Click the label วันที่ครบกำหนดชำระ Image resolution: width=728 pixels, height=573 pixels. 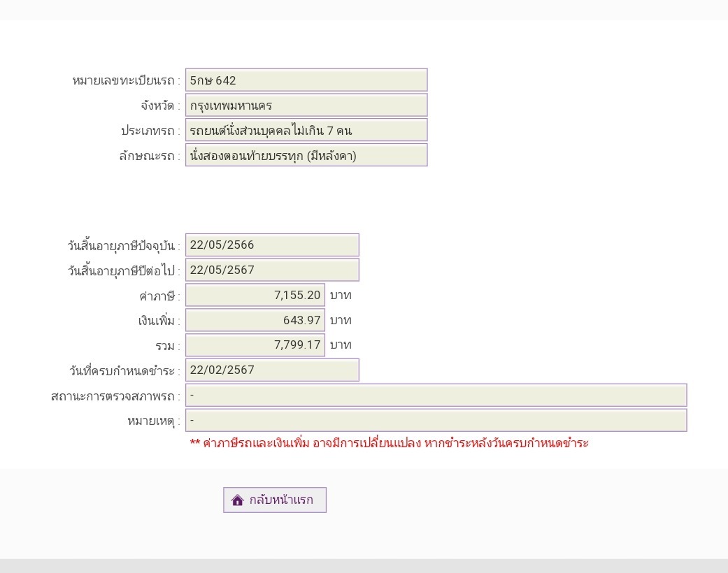pyautogui.click(x=124, y=371)
